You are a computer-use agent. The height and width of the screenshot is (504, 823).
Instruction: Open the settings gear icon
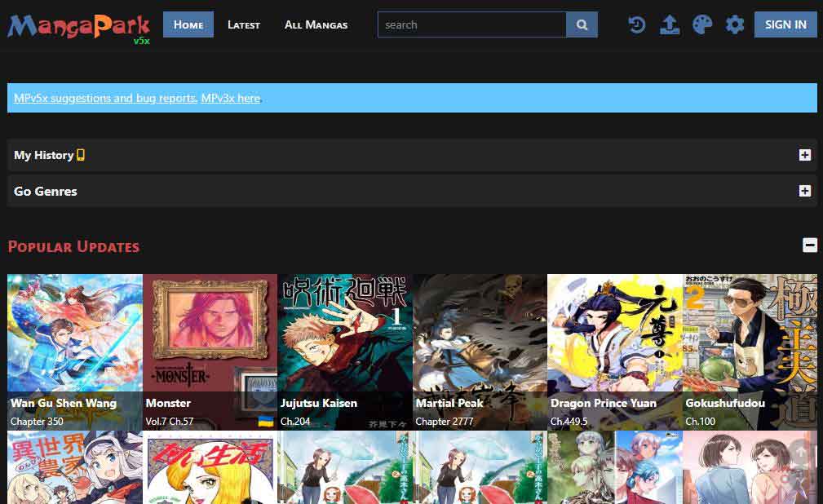(x=735, y=24)
